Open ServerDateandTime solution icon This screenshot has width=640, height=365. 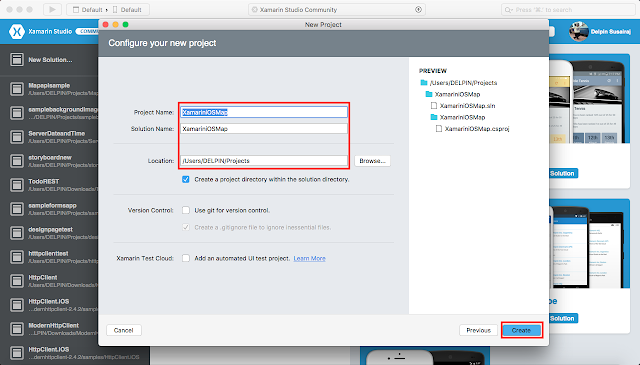[x=17, y=137]
